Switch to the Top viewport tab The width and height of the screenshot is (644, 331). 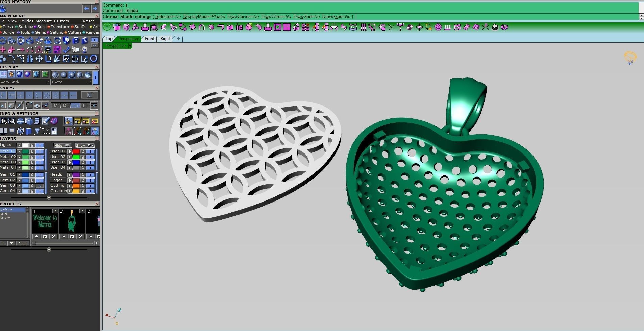pos(109,39)
